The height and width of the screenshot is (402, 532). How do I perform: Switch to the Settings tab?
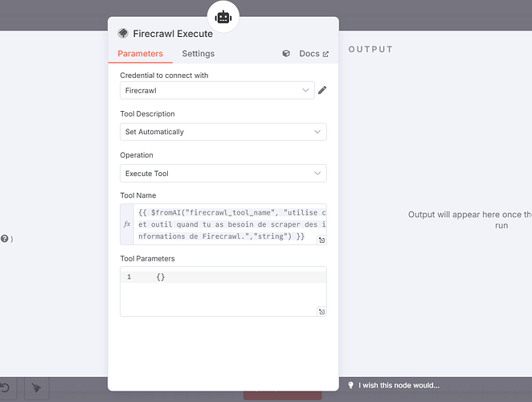pyautogui.click(x=198, y=54)
